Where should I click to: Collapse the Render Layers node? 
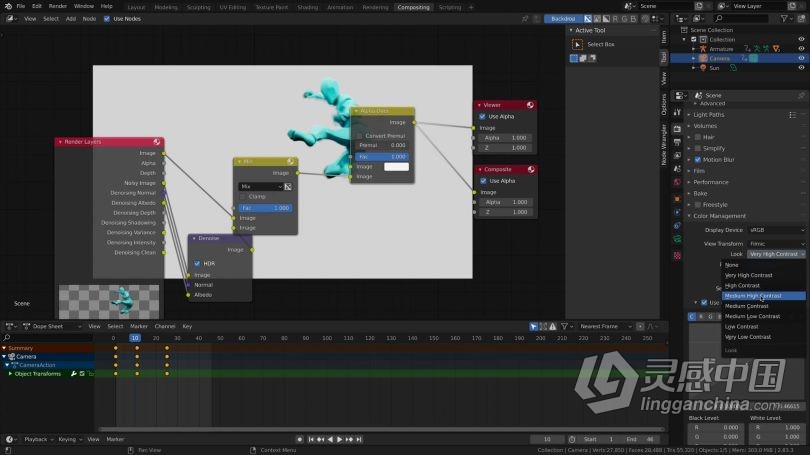pyautogui.click(x=60, y=142)
